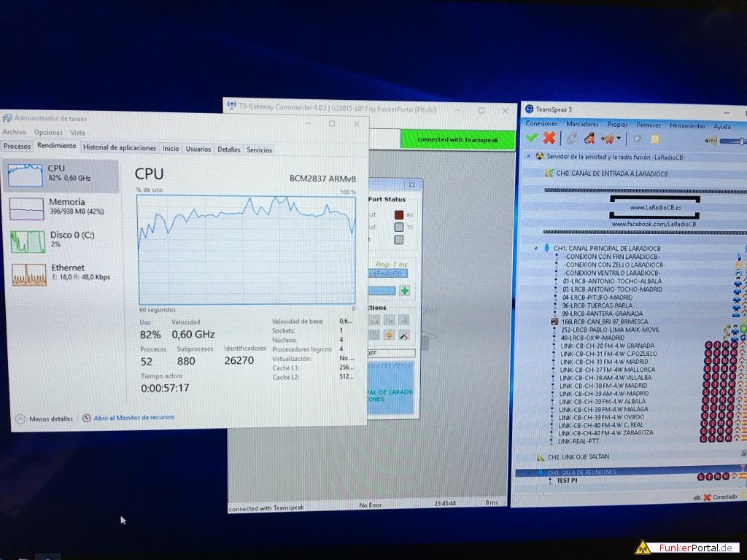Image resolution: width=747 pixels, height=560 pixels.
Task: Toggle the third port status indicator box
Action: [x=398, y=240]
